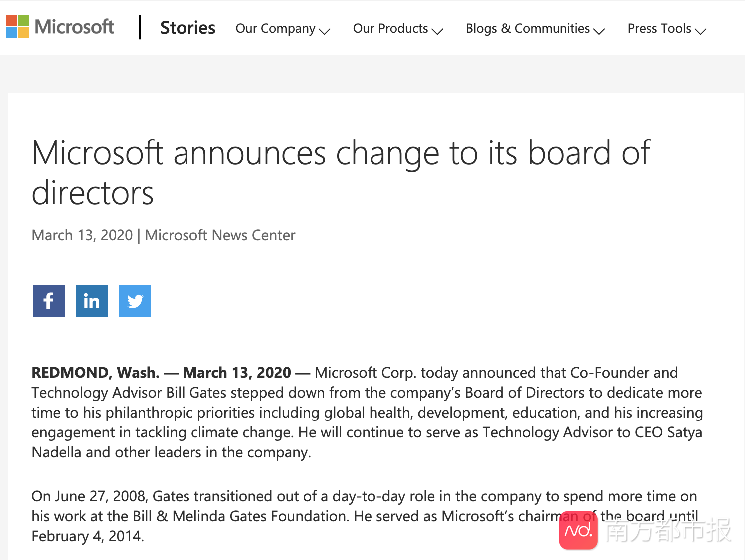This screenshot has height=560, width=745.
Task: Expand the Blogs & Communities chevron arrow
Action: click(599, 31)
